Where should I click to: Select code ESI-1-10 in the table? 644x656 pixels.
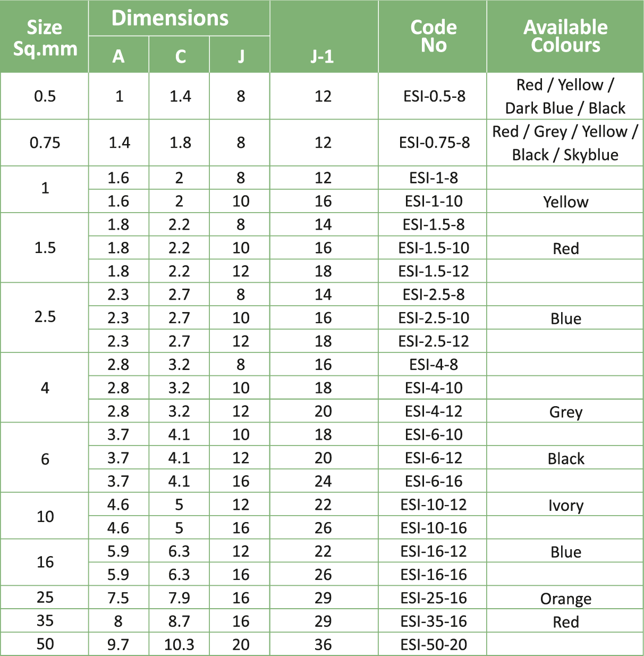tap(434, 201)
